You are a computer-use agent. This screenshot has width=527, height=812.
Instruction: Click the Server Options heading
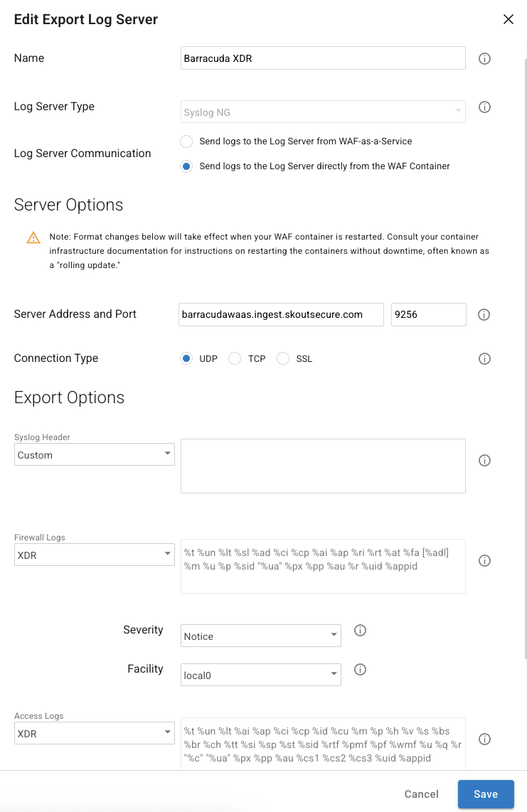(x=68, y=205)
